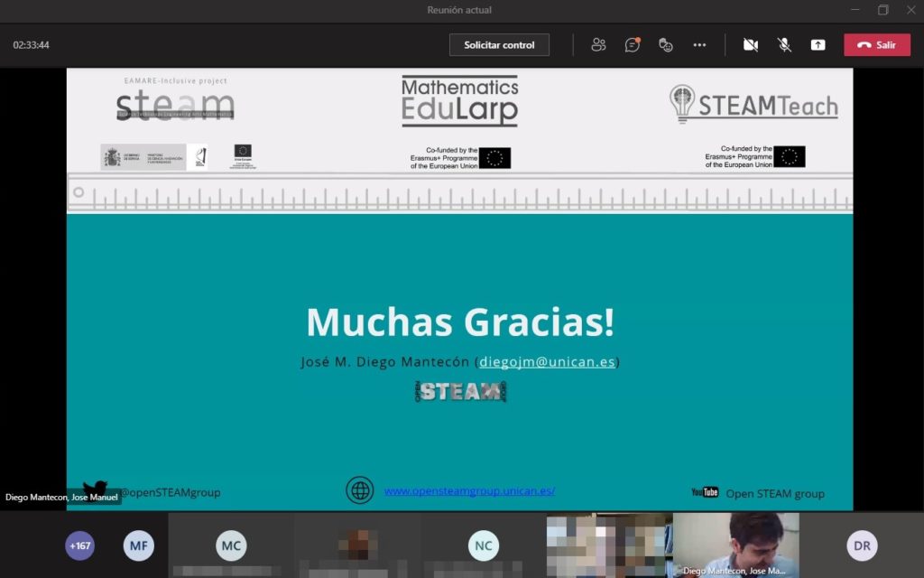Restore down the meeting window

[x=882, y=10]
